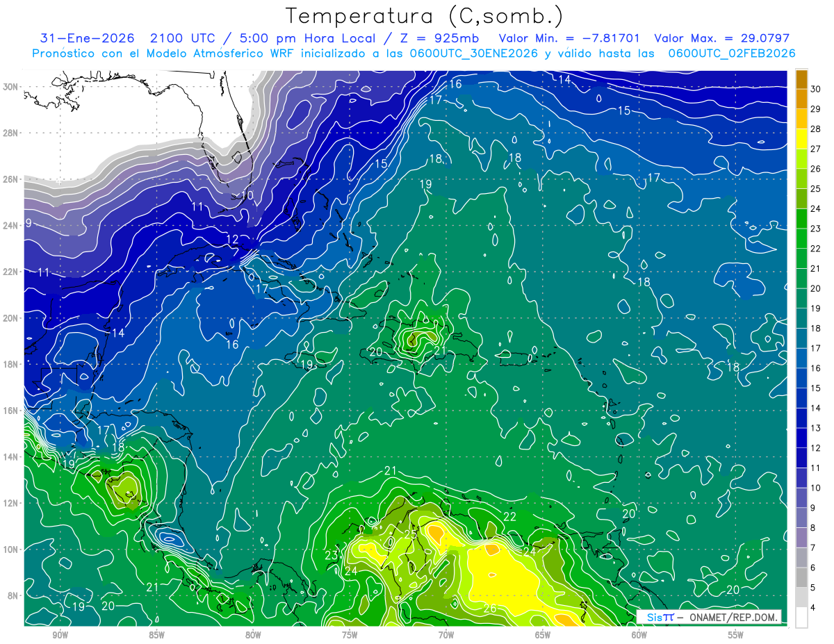Viewport: 834px width, 644px height.
Task: Click the white contour label '22' on map
Action: [510, 517]
